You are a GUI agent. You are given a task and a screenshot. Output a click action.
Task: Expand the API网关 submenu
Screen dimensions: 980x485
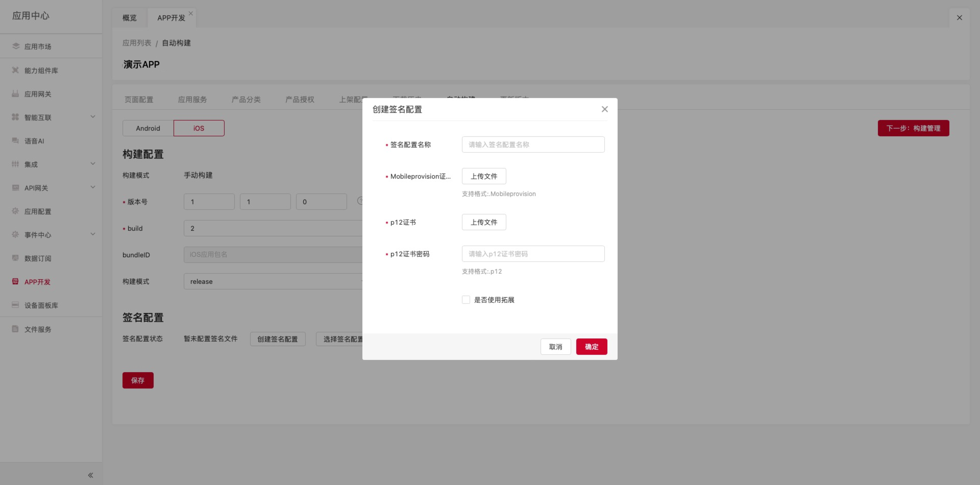(92, 187)
